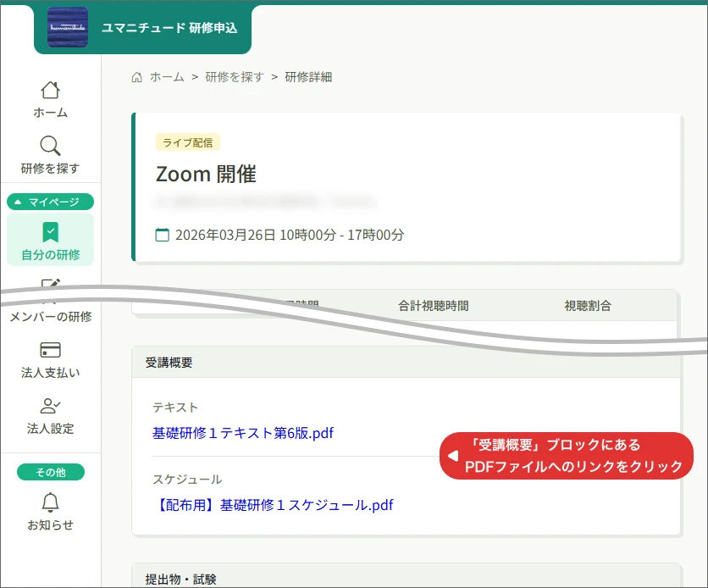This screenshot has height=588, width=708.
Task: Open the magnifier search icon for 研修を探す
Action: coord(50,146)
